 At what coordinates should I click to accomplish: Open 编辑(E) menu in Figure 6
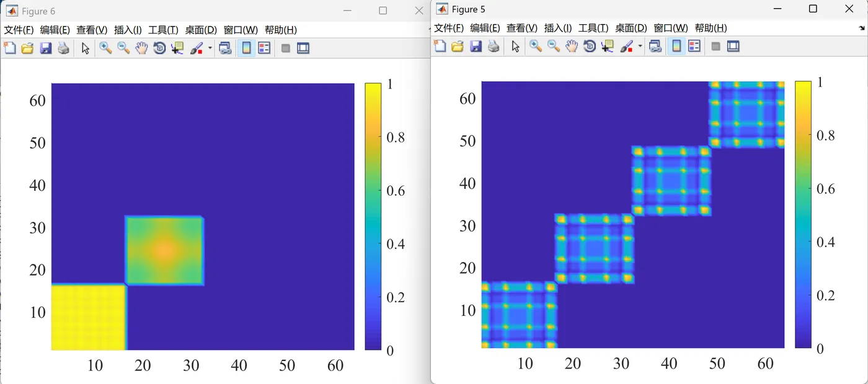coord(55,30)
